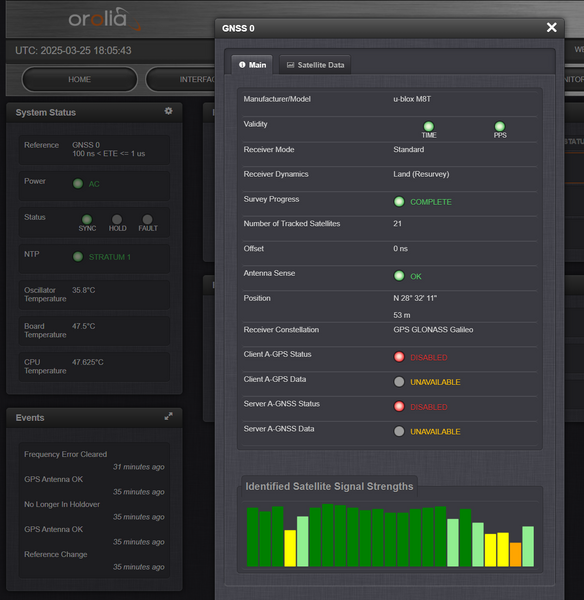584x600 pixels.
Task: Click the Frequency Error Cleared event
Action: 65,454
